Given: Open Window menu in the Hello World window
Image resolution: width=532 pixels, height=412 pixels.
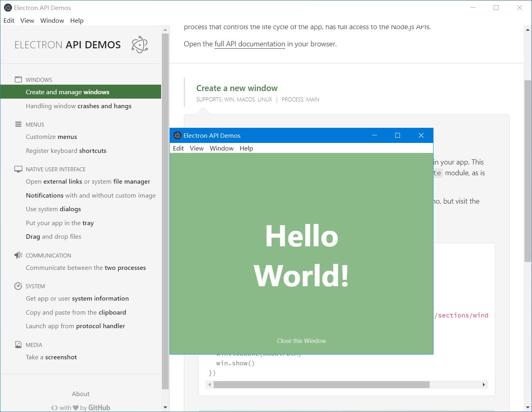Looking at the screenshot, I should tap(222, 148).
